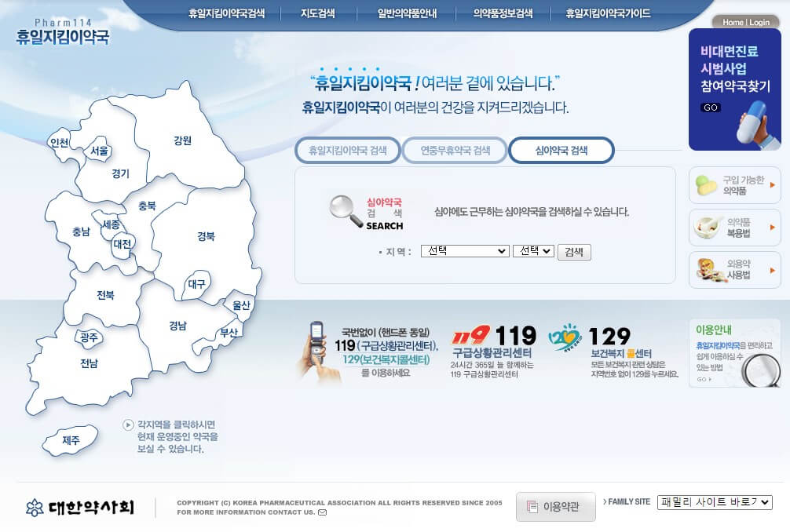Select the 심야약국 검색 tab

(x=561, y=150)
